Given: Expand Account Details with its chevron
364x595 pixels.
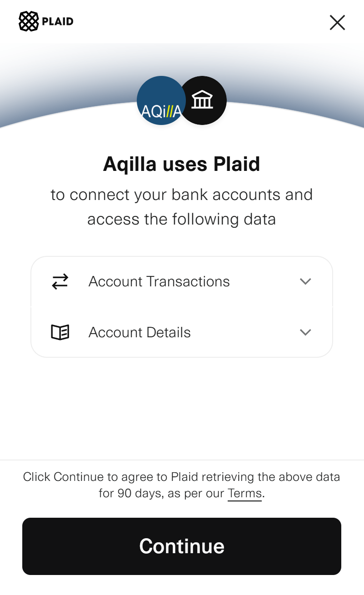Looking at the screenshot, I should (x=305, y=332).
